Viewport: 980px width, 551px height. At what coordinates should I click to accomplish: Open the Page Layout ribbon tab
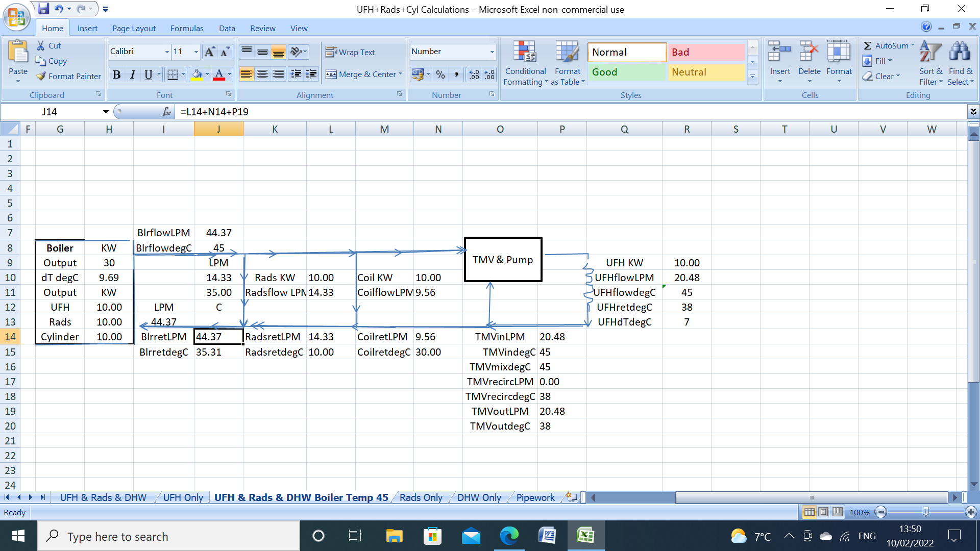(x=134, y=29)
